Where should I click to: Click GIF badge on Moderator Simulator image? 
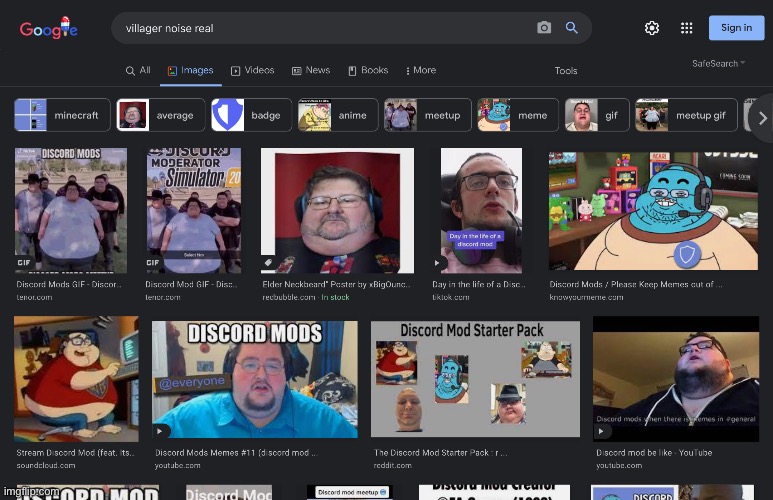point(153,263)
